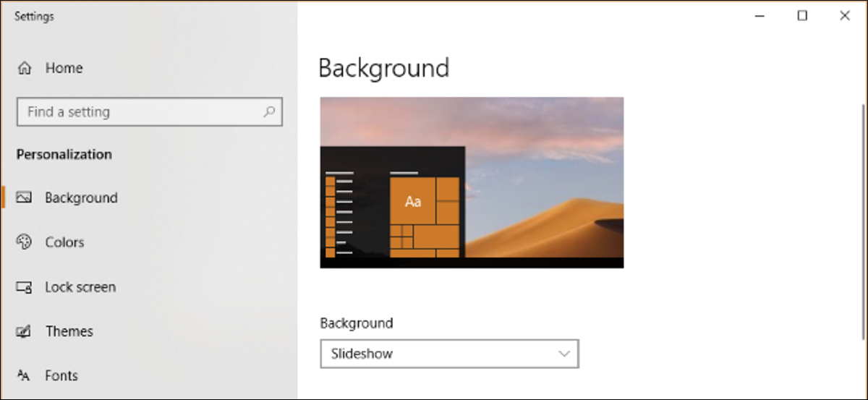The image size is (868, 400).
Task: Open the Background Slideshow dropdown
Action: pos(449,354)
